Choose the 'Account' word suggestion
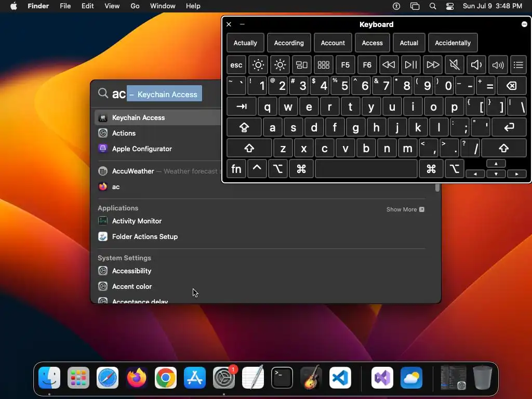 [333, 43]
